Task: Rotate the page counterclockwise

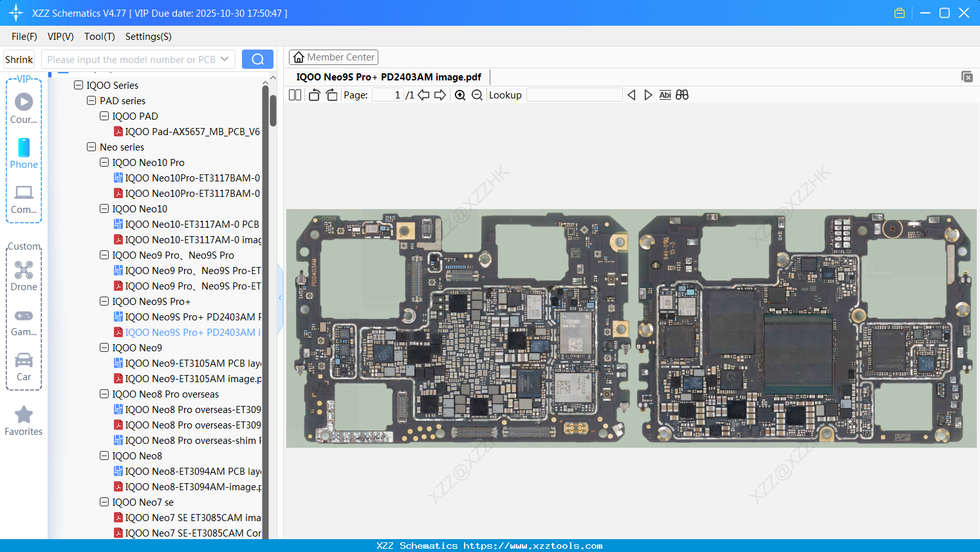Action: tap(314, 95)
